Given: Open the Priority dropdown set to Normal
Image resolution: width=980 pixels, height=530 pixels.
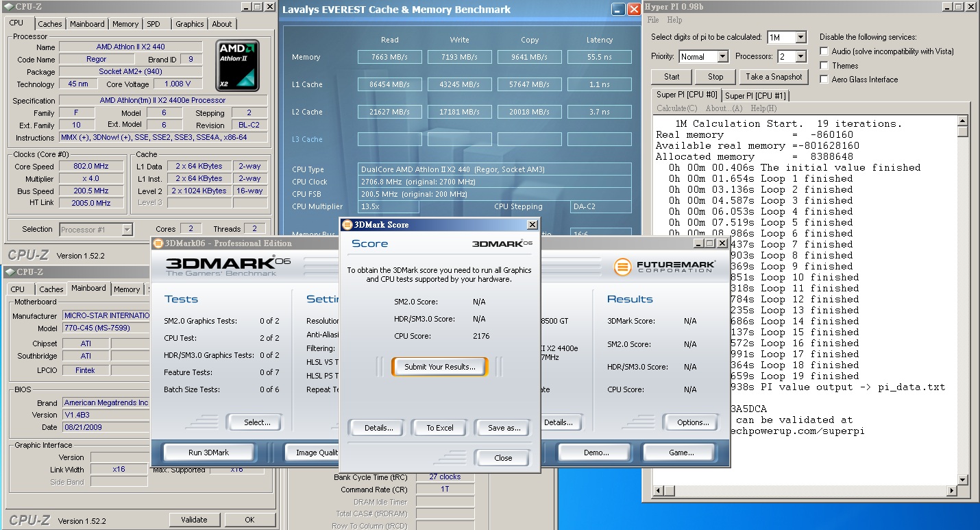Looking at the screenshot, I should 722,56.
